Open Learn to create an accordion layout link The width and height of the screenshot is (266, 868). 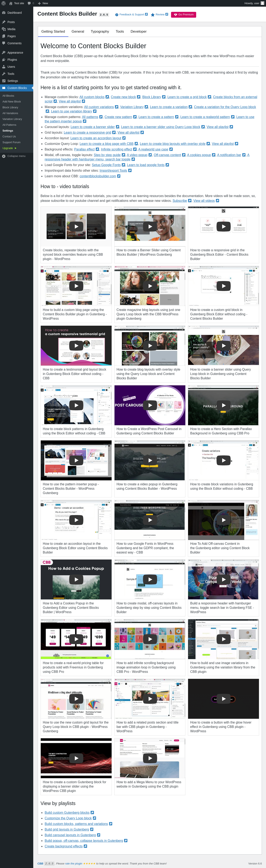96,138
